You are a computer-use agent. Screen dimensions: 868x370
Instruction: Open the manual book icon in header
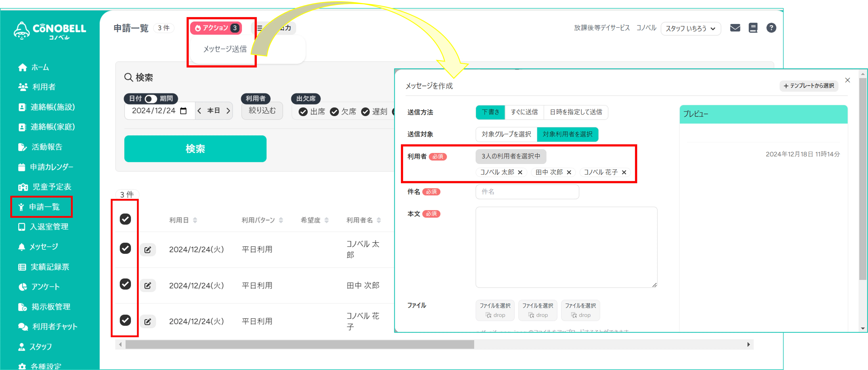(x=753, y=28)
